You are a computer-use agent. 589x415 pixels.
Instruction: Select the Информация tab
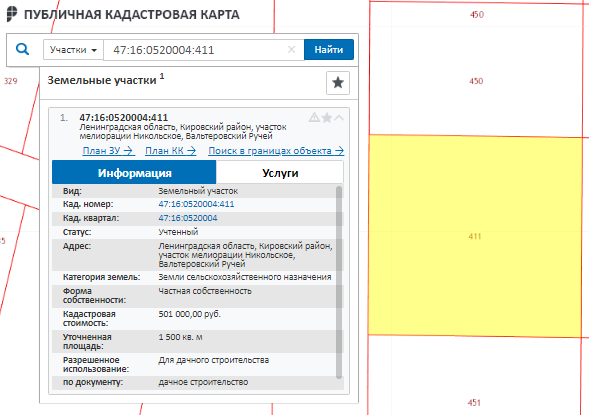tap(134, 173)
